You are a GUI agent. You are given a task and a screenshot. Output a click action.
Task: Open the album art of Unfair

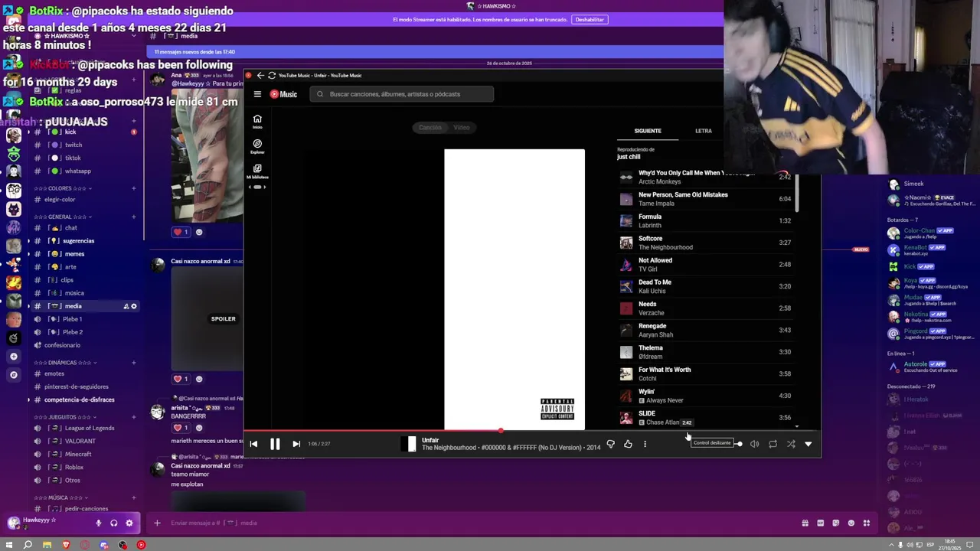[x=514, y=290]
